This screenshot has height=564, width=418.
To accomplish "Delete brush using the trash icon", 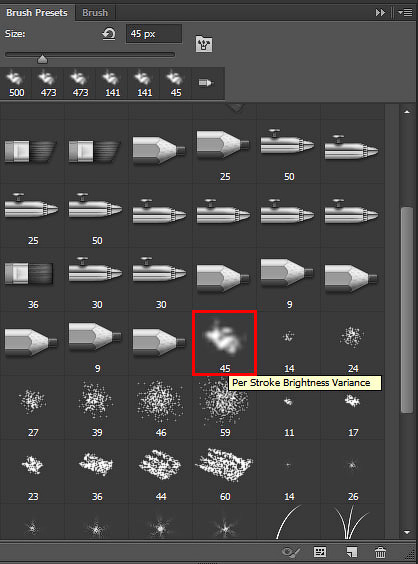I will tap(380, 552).
